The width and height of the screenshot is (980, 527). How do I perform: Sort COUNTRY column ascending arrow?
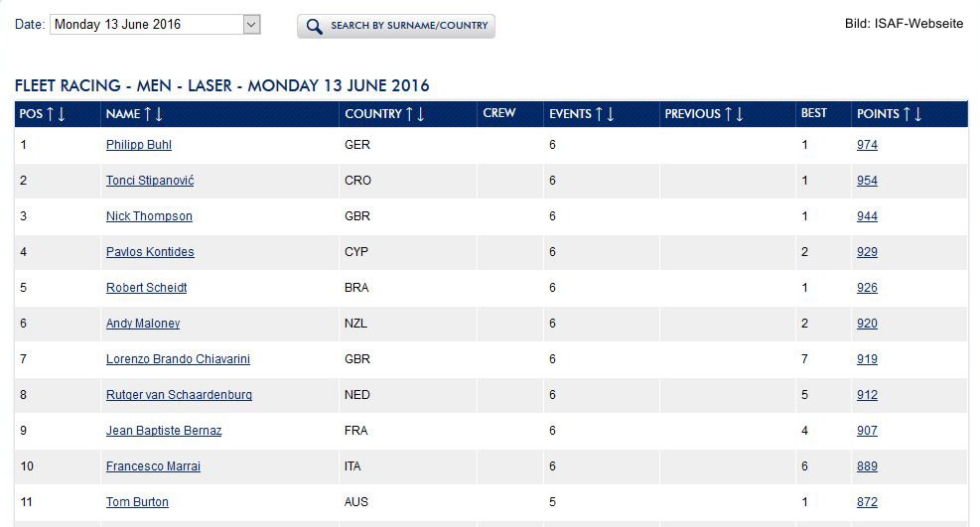click(409, 114)
